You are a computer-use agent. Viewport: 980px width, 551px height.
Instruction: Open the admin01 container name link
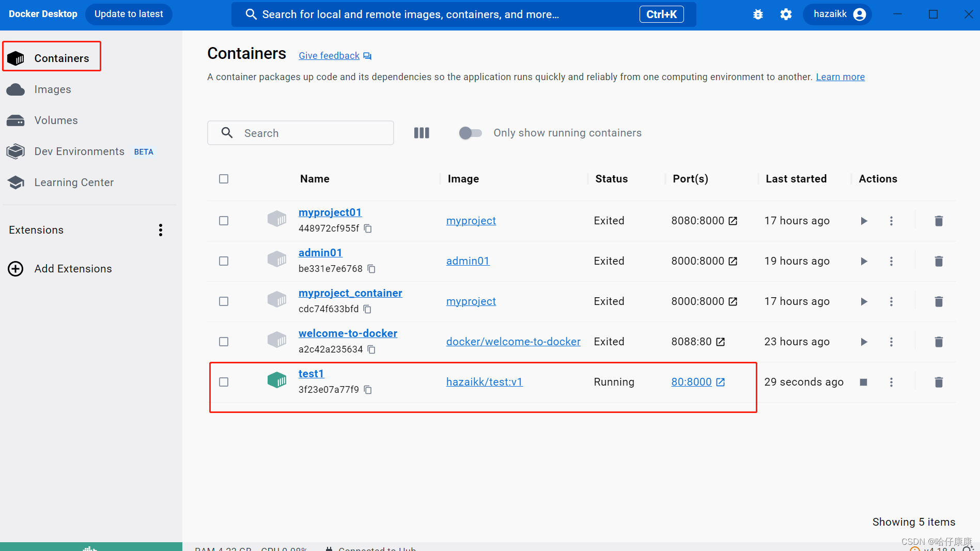(320, 253)
